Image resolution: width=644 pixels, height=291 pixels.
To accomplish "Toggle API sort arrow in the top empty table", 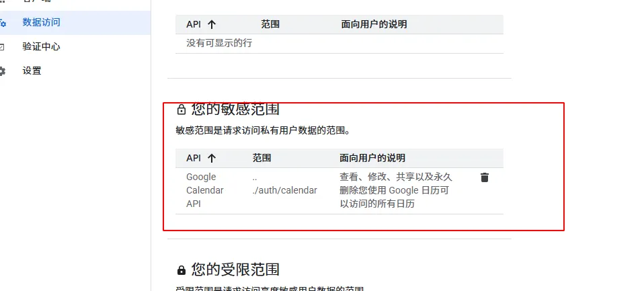I will click(212, 24).
